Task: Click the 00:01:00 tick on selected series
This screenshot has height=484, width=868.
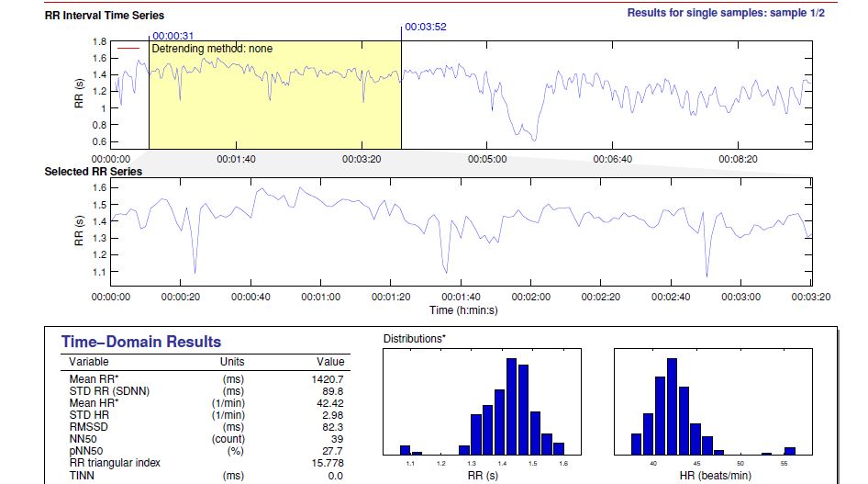Action: tap(320, 297)
